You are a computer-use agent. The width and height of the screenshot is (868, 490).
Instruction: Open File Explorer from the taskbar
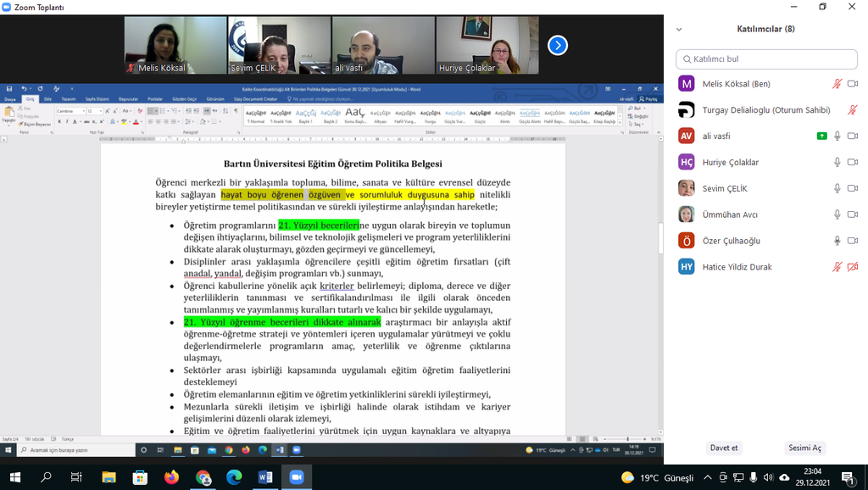pos(109,477)
